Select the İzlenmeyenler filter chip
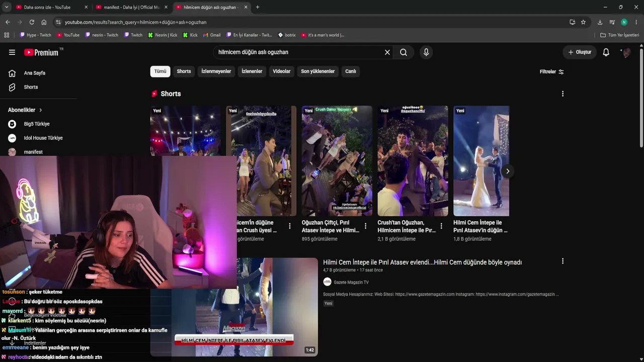 (x=216, y=71)
